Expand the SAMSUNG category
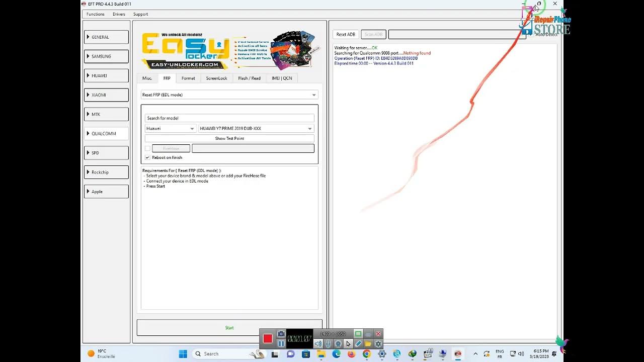The width and height of the screenshot is (644, 362). tap(106, 56)
